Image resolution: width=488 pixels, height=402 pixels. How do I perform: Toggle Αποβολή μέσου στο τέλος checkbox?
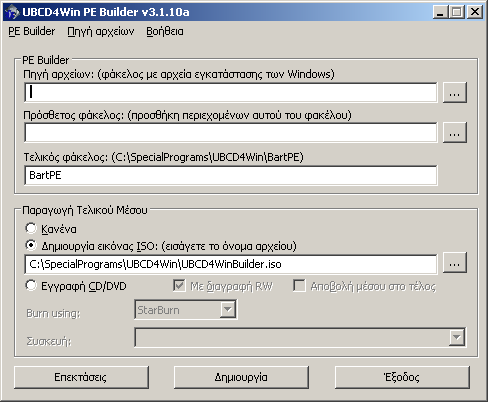coord(299,286)
